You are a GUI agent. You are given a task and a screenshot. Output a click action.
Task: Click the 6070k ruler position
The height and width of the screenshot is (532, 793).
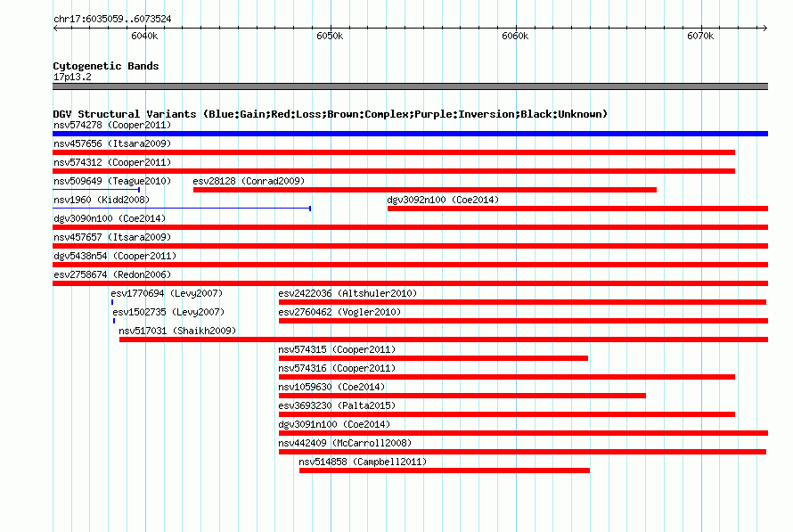point(700,36)
